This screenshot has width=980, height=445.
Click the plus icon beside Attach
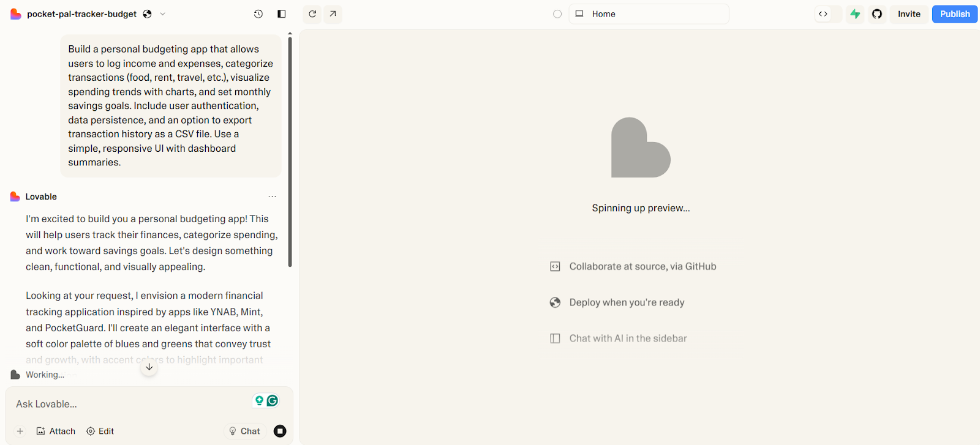(20, 431)
